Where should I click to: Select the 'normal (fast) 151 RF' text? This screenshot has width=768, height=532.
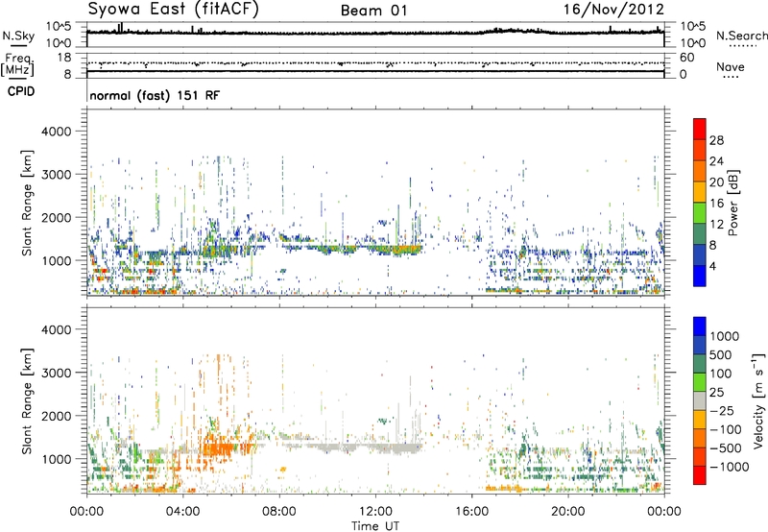tap(155, 95)
